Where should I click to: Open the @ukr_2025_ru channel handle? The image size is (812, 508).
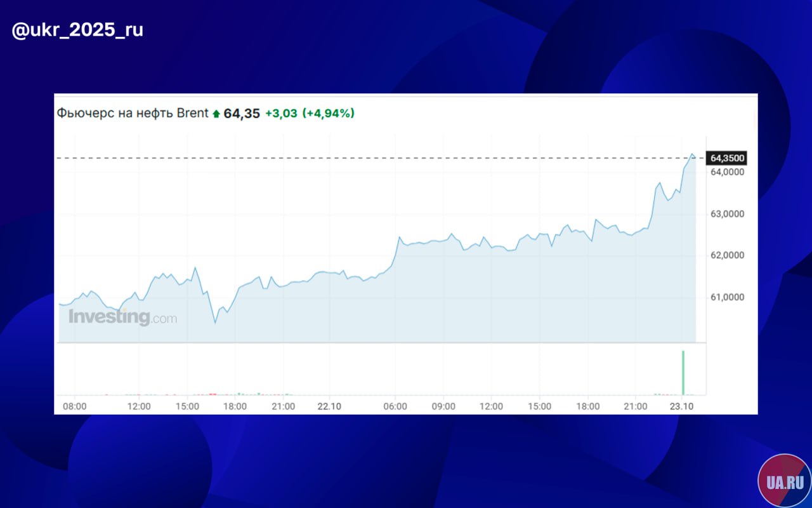point(77,30)
